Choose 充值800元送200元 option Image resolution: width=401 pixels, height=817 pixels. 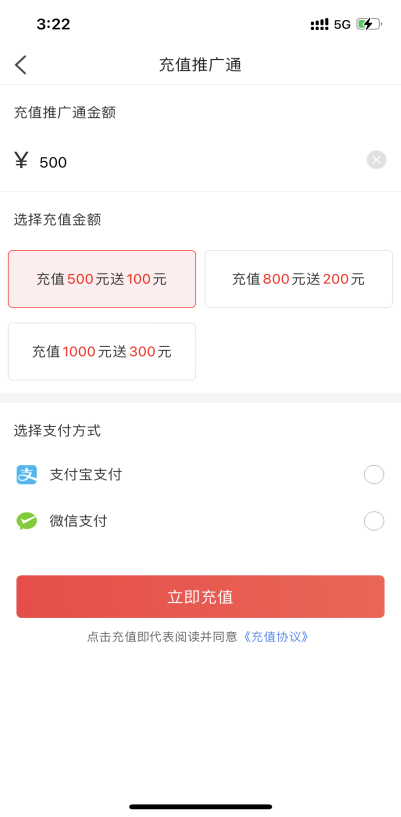[x=298, y=279]
